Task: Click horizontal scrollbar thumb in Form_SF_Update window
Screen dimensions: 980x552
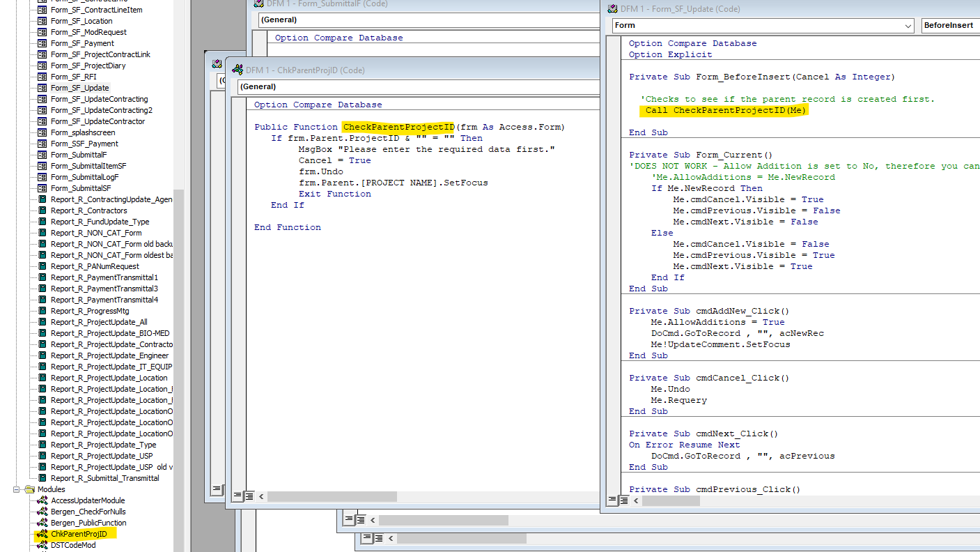Action: [x=670, y=500]
